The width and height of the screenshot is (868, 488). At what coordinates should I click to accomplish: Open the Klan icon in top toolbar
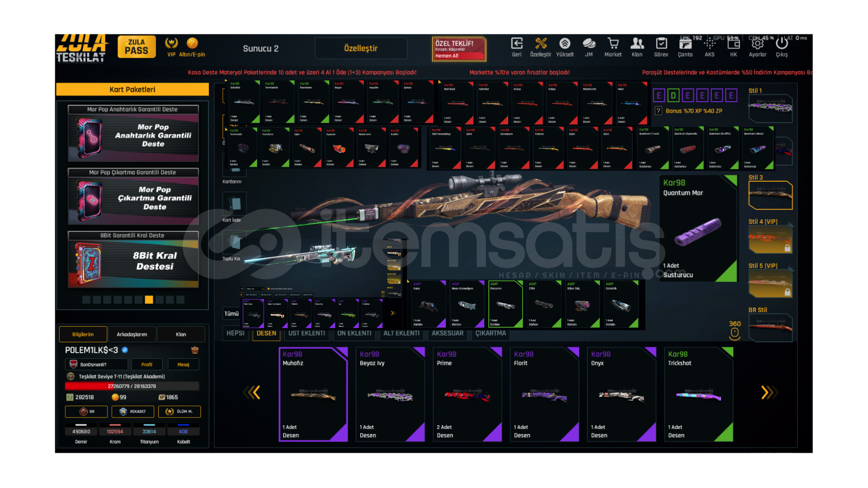click(x=637, y=44)
